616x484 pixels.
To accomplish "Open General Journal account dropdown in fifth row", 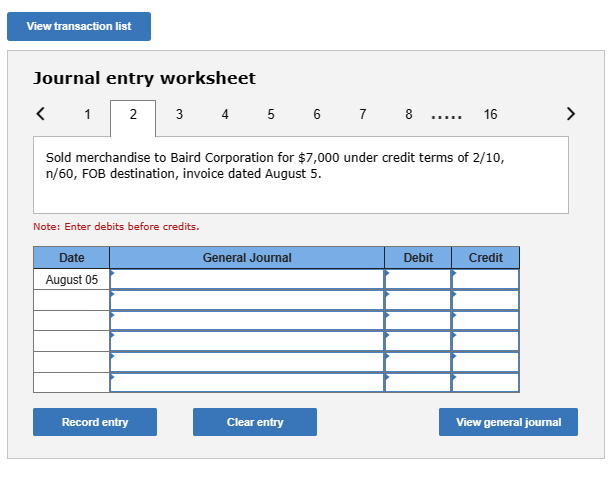I will pyautogui.click(x=247, y=362).
